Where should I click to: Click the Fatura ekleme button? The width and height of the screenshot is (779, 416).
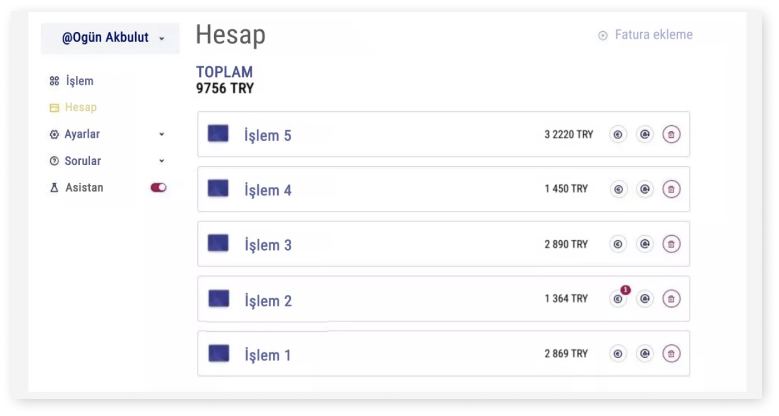tap(645, 35)
